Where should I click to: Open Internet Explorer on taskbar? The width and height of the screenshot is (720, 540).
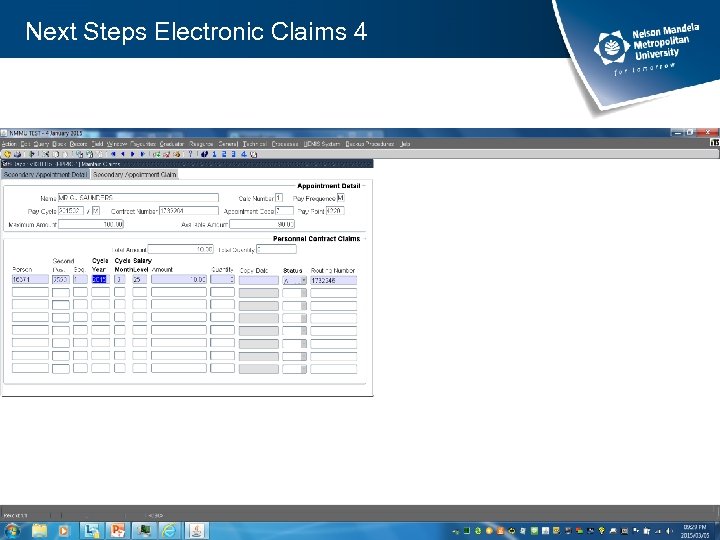click(x=169, y=531)
